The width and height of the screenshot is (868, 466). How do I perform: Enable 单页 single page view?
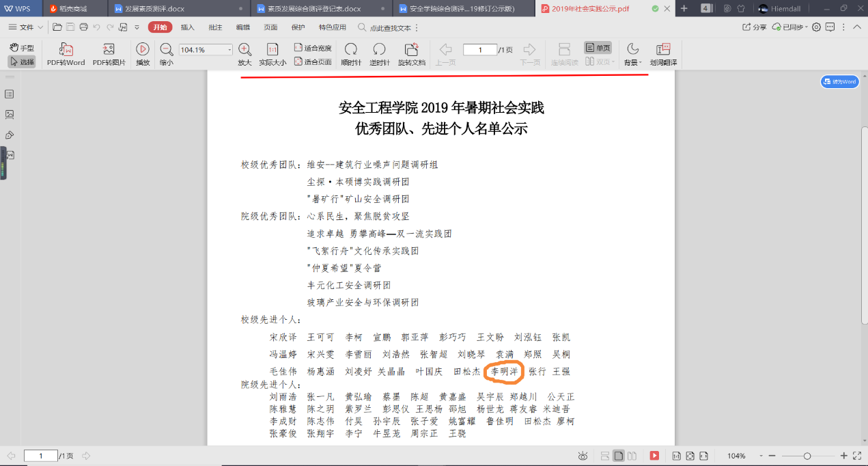pyautogui.click(x=598, y=48)
